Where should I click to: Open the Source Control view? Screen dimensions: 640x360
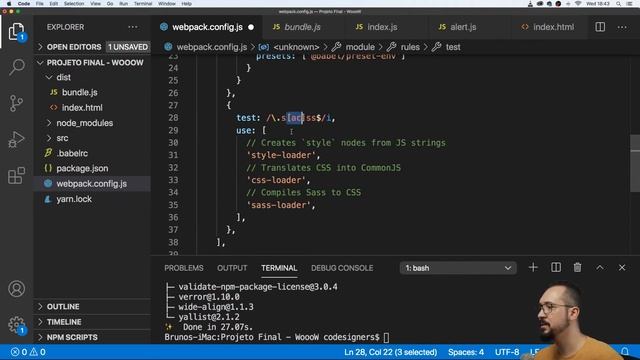(x=16, y=103)
